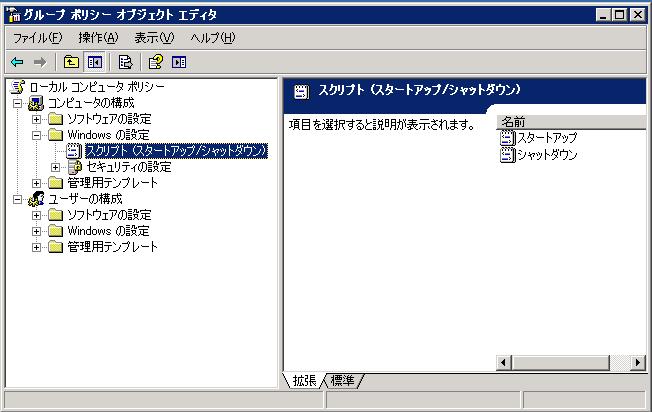
Task: Select ローカル コンピュータ ポリシー root node
Action: click(x=96, y=87)
